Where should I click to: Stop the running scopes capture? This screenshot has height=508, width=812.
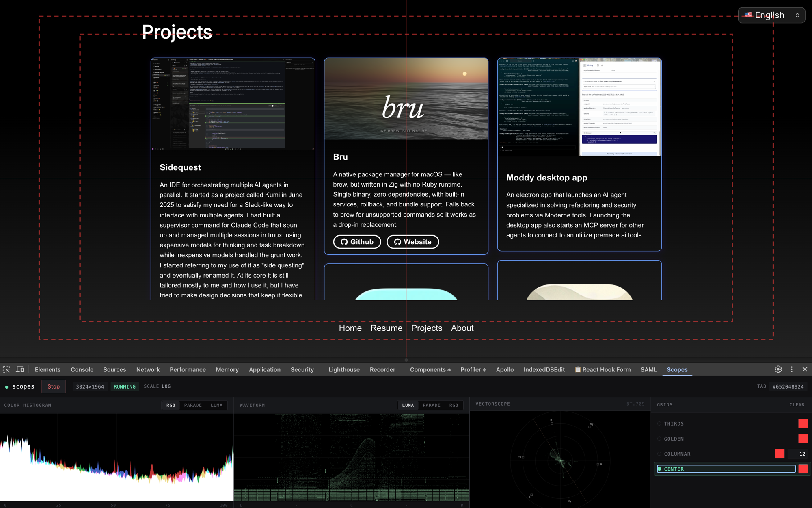[54, 386]
